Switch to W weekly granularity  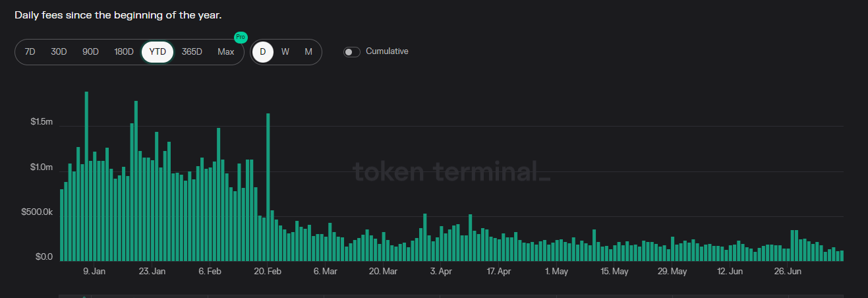tap(285, 52)
